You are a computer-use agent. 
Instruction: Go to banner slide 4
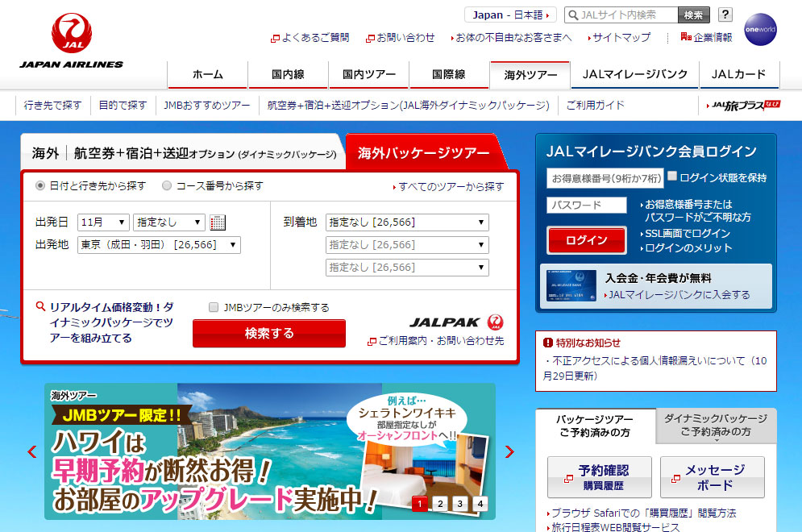(x=480, y=503)
